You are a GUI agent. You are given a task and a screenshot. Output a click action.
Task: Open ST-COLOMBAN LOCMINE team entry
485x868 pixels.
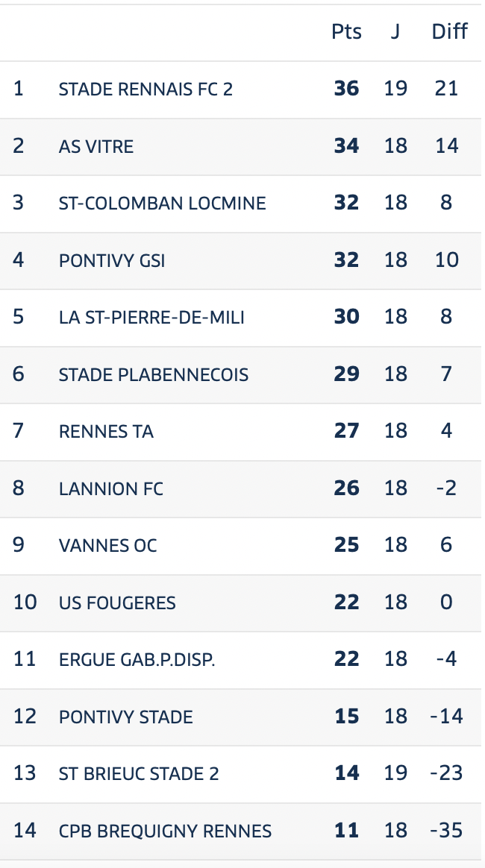coord(162,203)
